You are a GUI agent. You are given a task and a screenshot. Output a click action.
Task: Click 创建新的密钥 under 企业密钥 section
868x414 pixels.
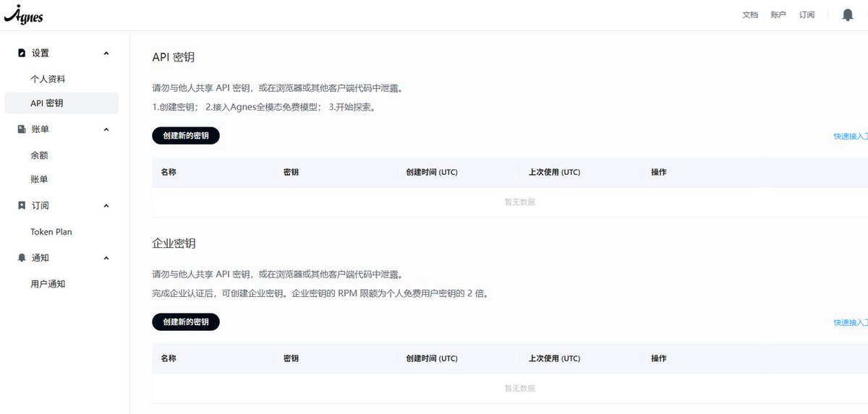186,322
